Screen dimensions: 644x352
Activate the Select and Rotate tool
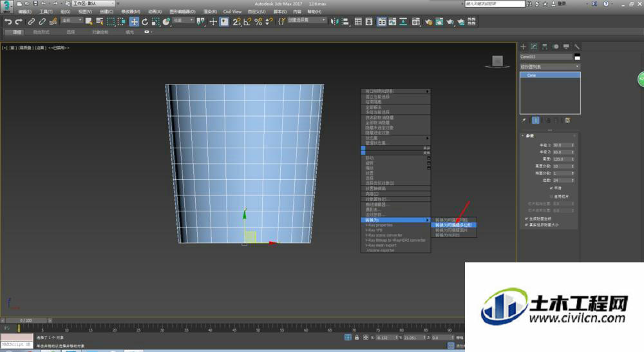point(144,22)
